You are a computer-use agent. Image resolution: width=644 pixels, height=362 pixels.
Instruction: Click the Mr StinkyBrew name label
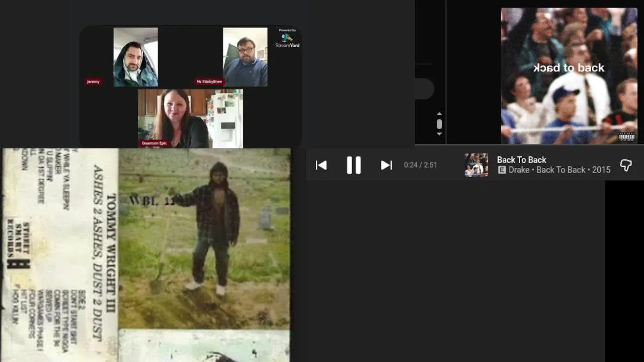209,81
